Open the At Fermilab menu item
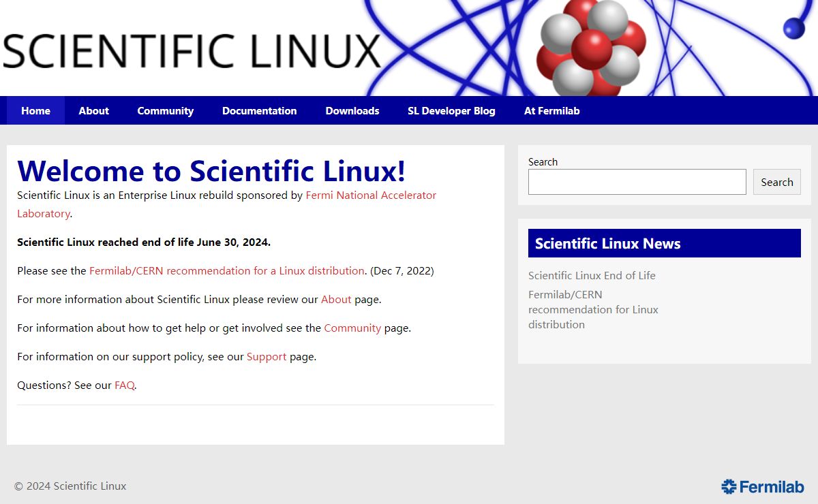 pos(551,110)
